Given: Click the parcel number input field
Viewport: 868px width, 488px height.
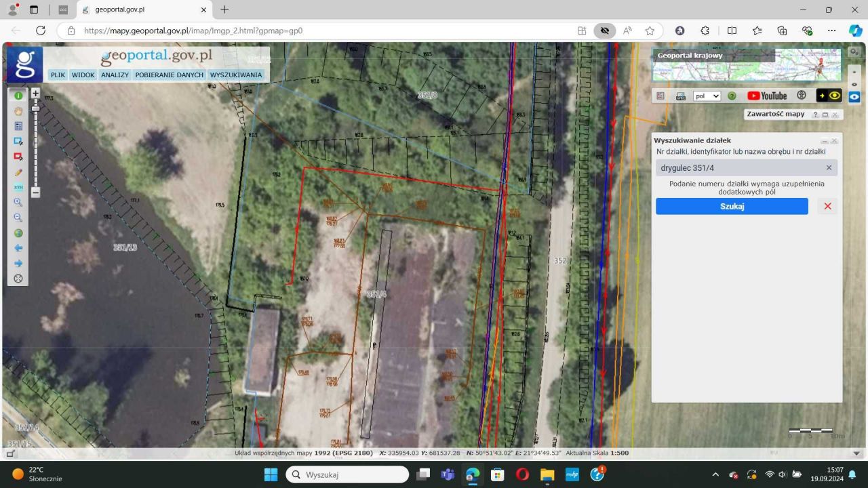Looking at the screenshot, I should (x=747, y=167).
